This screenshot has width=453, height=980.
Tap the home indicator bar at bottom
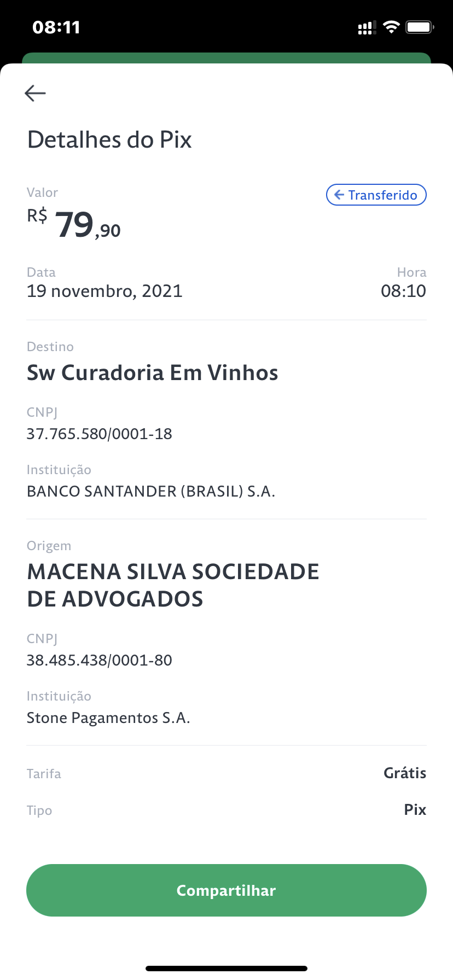226,968
